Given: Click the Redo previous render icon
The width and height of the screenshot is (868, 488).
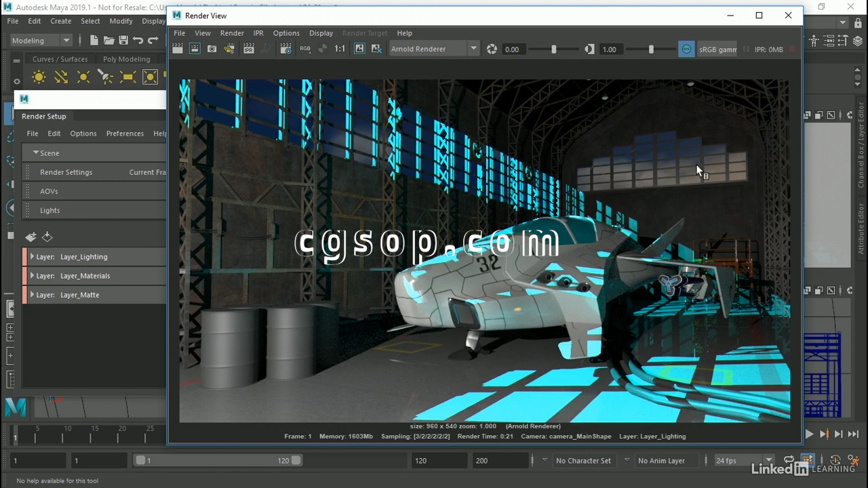Looking at the screenshot, I should 177,49.
